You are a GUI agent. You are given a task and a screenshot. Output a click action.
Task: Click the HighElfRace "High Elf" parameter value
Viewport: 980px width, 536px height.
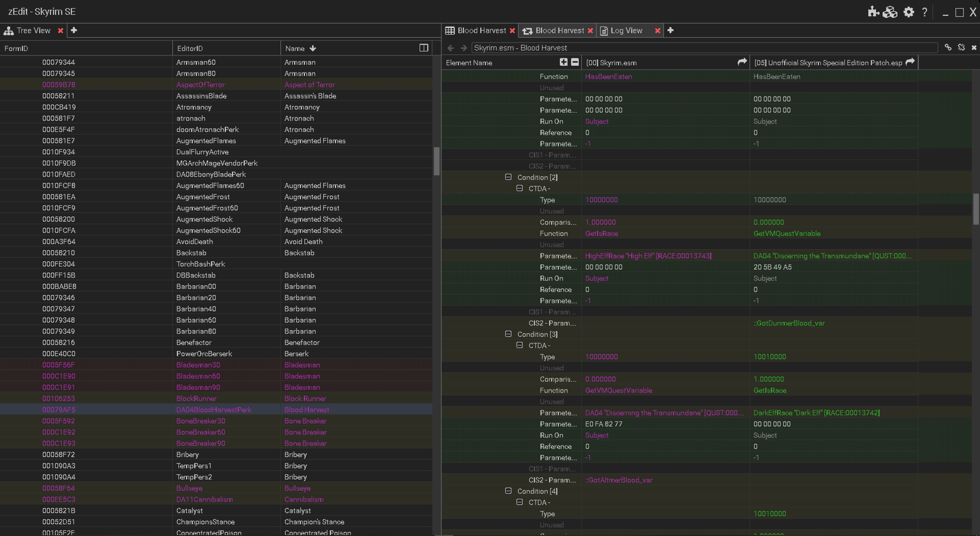[x=648, y=256]
